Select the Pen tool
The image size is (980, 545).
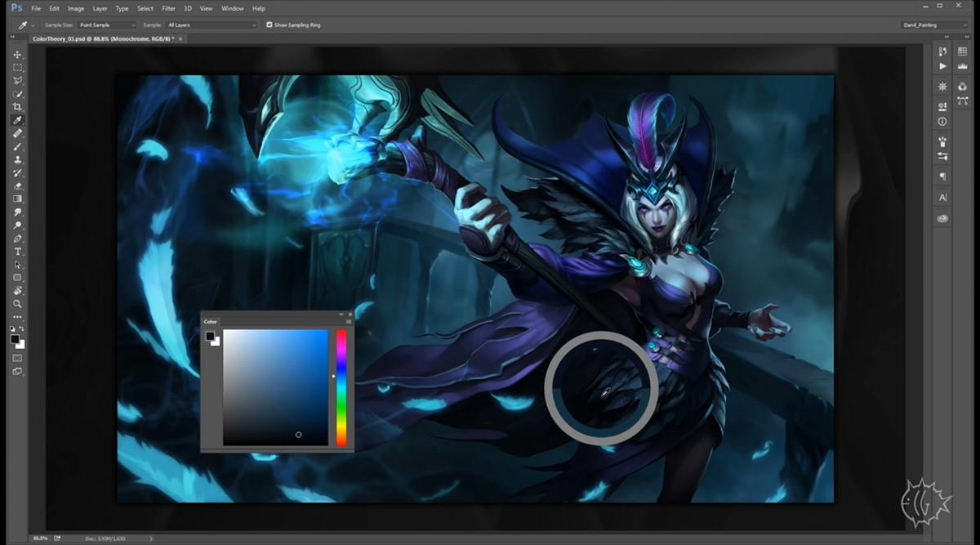click(17, 238)
